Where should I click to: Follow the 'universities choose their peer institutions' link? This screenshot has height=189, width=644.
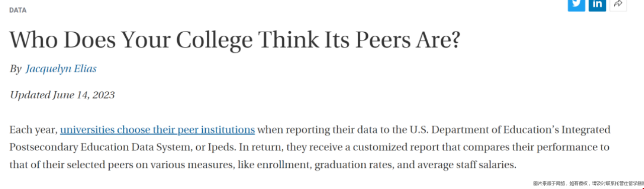[x=157, y=130]
